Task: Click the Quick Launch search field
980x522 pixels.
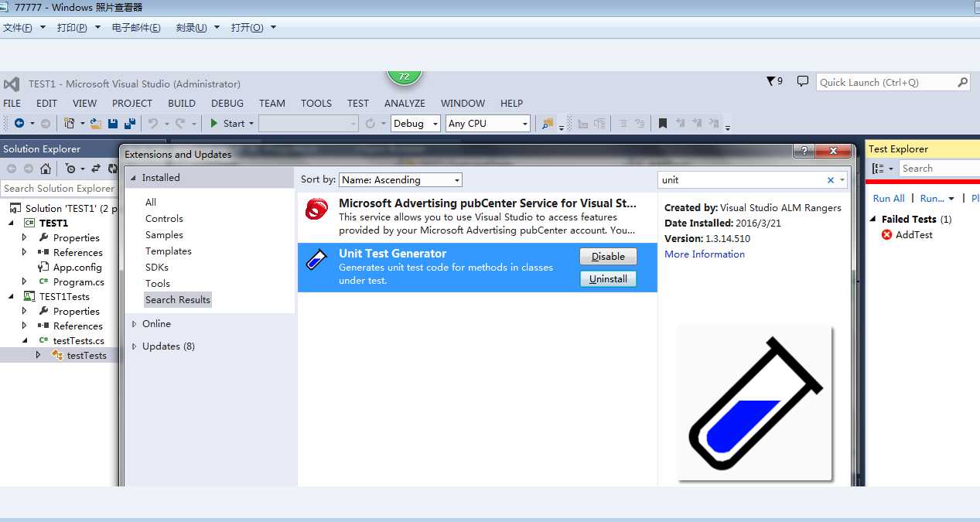Action: [886, 82]
